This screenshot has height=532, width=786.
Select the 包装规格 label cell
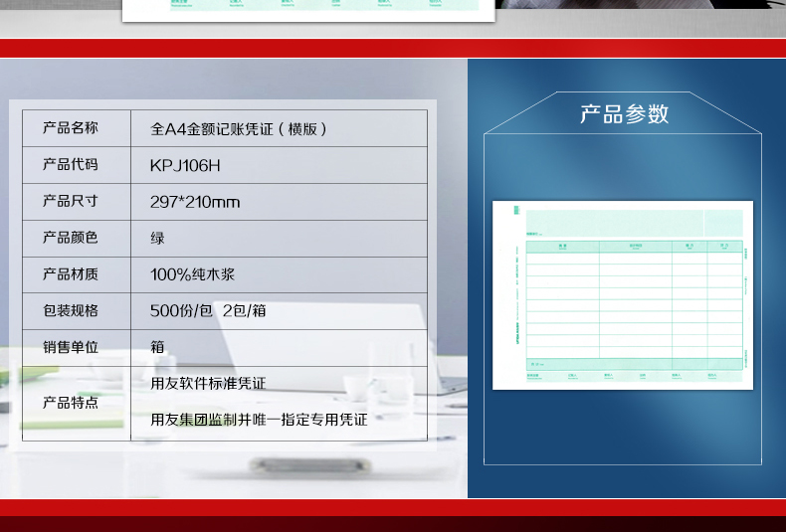click(x=71, y=311)
